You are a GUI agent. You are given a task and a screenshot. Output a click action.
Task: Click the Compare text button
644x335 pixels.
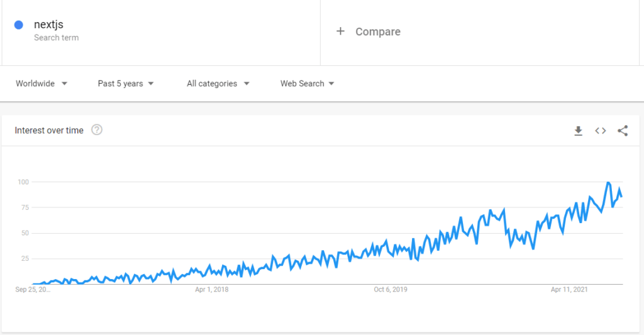(378, 31)
